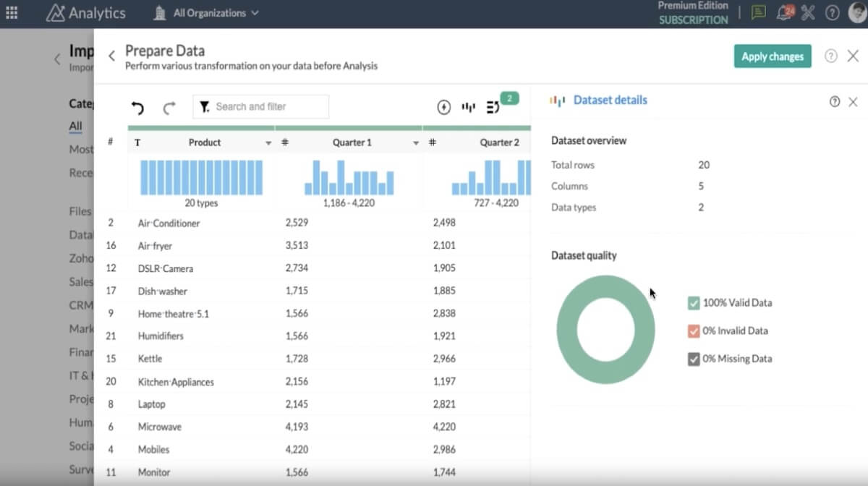Select the Monitor product cell
Viewport: 868px width, 486px height.
point(154,472)
